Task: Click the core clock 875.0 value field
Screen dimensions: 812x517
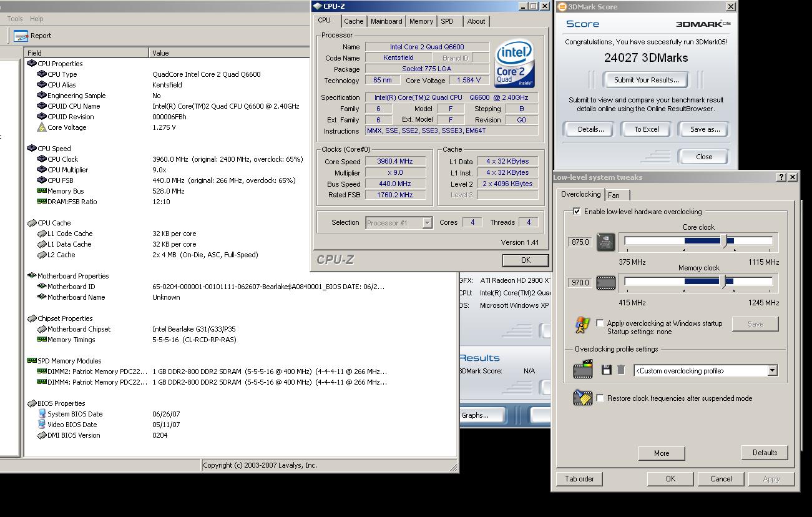Action: tap(580, 242)
